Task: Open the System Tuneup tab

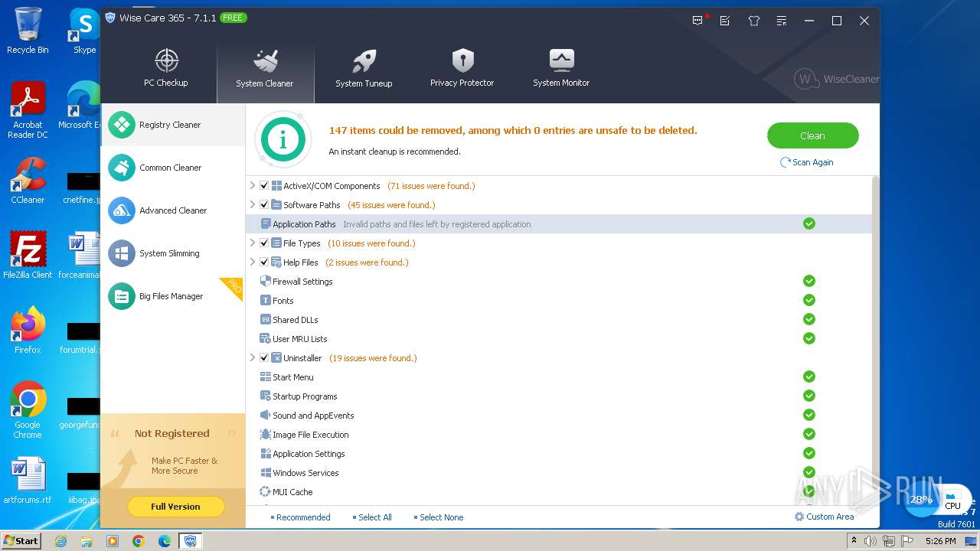Action: (364, 69)
